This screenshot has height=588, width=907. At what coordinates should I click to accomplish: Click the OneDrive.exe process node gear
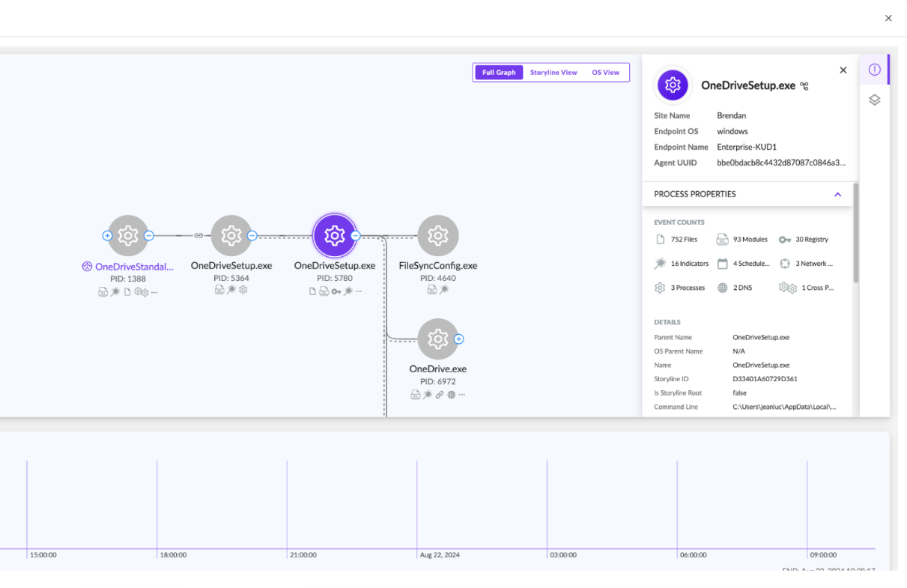point(437,339)
